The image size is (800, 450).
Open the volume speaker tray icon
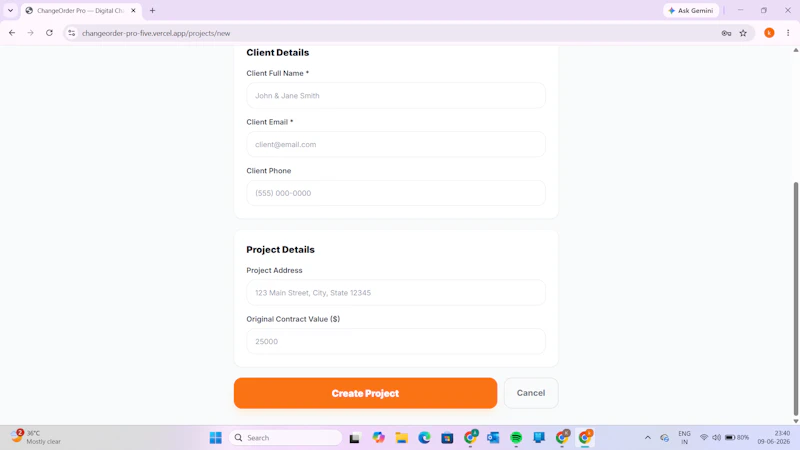[716, 437]
